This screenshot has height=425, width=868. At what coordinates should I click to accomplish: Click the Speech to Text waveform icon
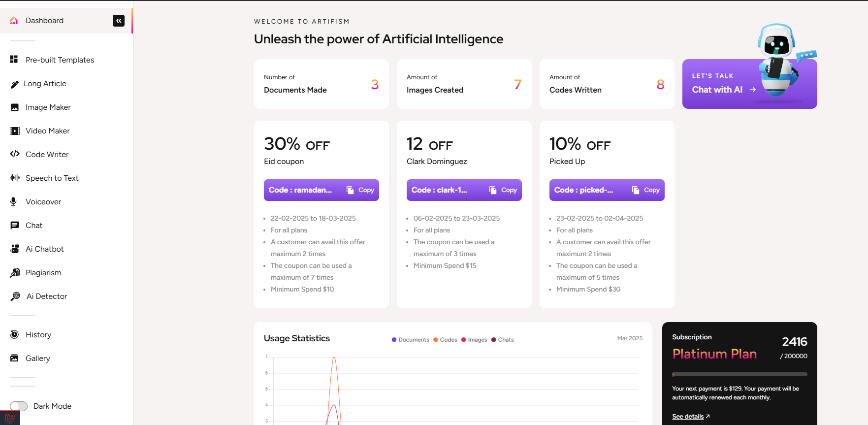(x=15, y=178)
